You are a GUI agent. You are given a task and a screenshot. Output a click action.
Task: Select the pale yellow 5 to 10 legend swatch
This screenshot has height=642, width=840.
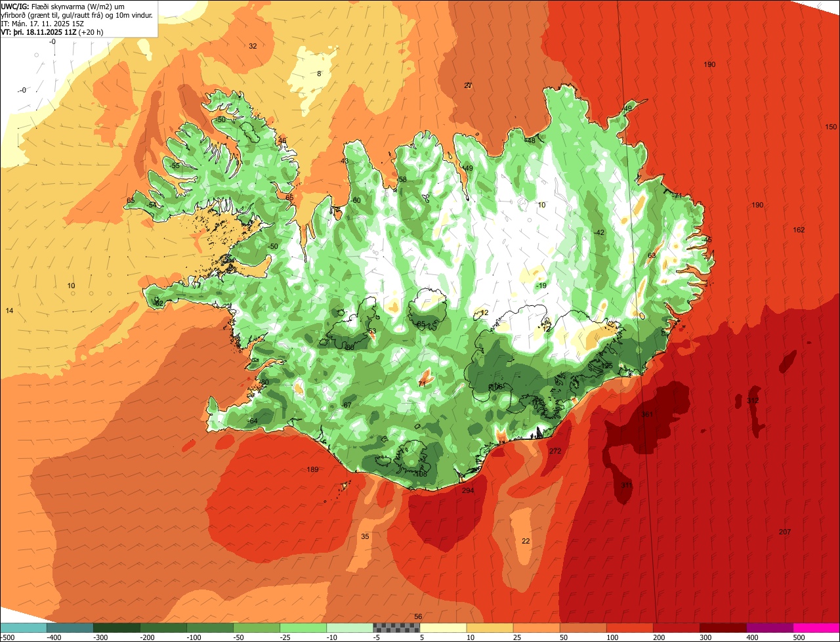(x=443, y=628)
